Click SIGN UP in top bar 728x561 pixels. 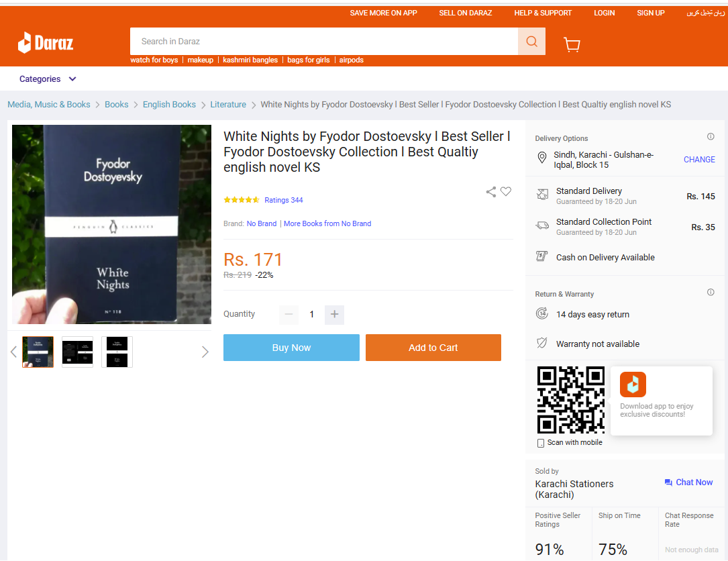coord(650,13)
